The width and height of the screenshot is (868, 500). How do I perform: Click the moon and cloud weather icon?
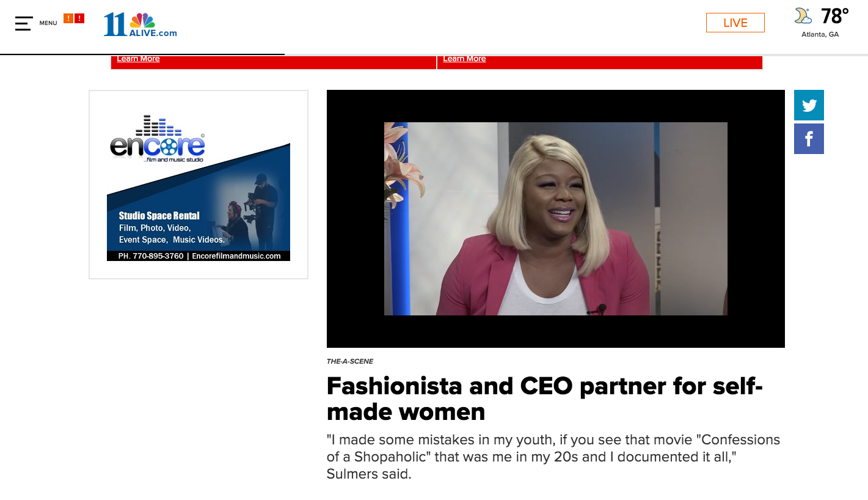click(x=803, y=16)
